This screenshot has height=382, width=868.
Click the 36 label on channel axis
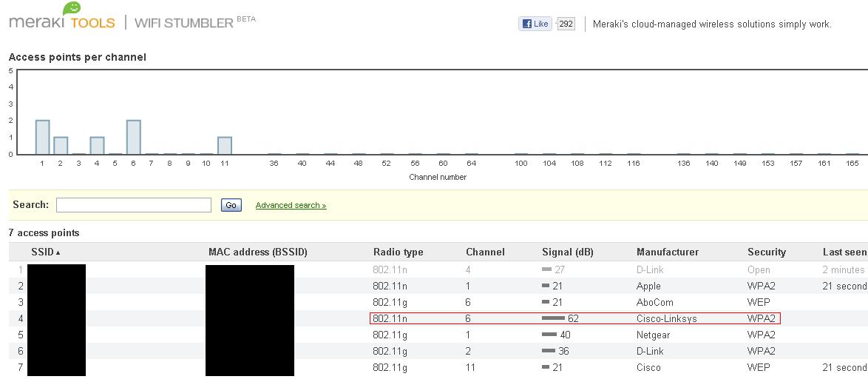pos(274,164)
